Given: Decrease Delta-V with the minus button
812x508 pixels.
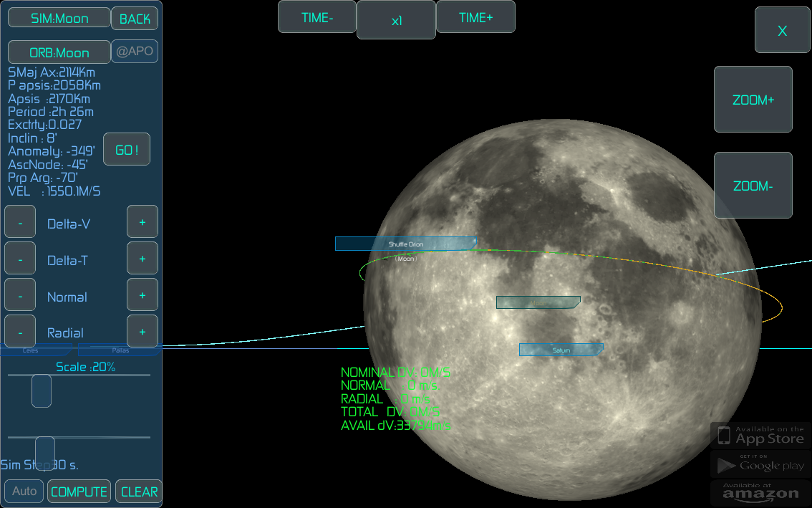Looking at the screenshot, I should (x=20, y=222).
